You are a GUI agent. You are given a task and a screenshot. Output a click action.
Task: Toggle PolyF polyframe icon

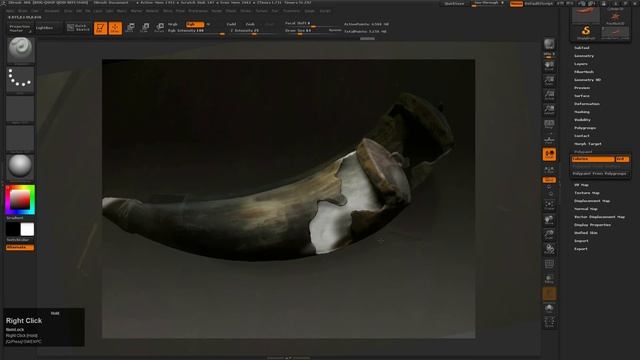point(549,264)
